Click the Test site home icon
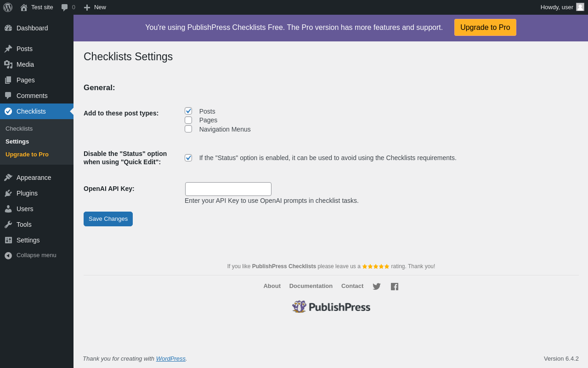 click(x=24, y=7)
